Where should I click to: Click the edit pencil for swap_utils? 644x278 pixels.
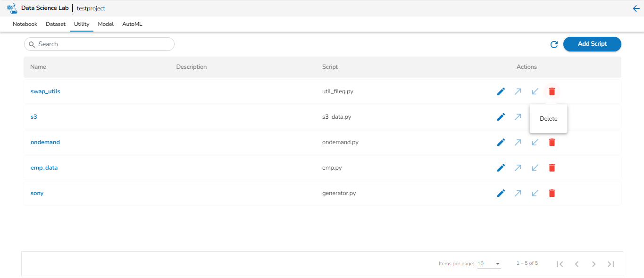[501, 91]
